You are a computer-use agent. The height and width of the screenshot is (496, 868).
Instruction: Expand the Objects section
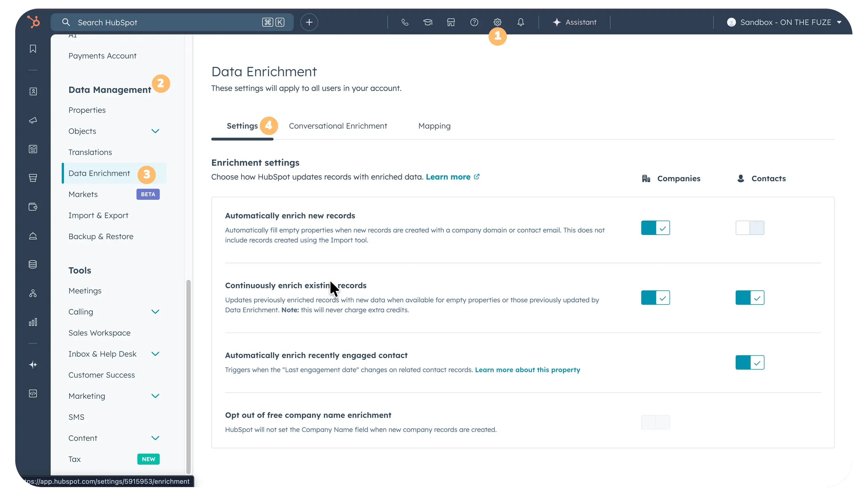(x=156, y=131)
